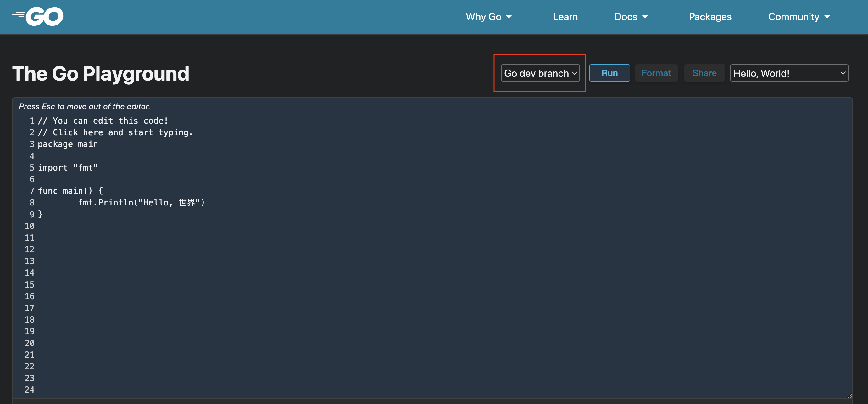Click the Go Playground heading
Screen dimensions: 868x404
pyautogui.click(x=101, y=74)
